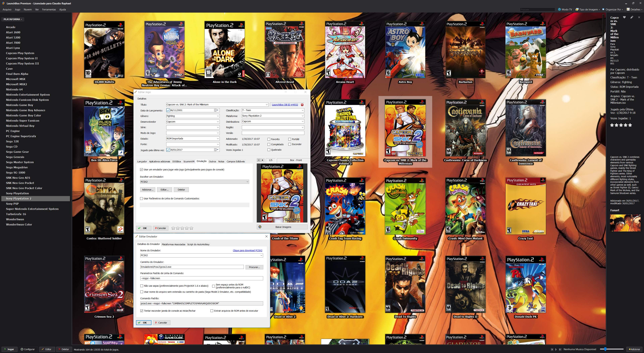Switch to the DOSBox tab

(176, 161)
